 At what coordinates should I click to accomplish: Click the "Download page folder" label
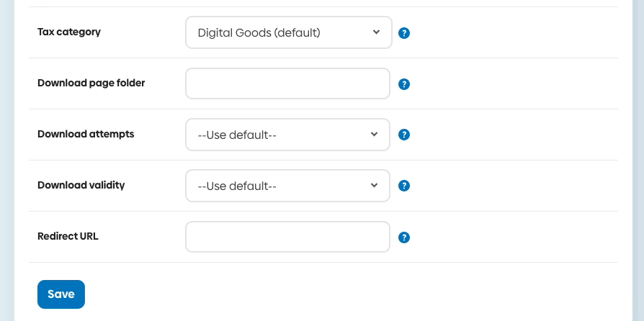point(91,83)
